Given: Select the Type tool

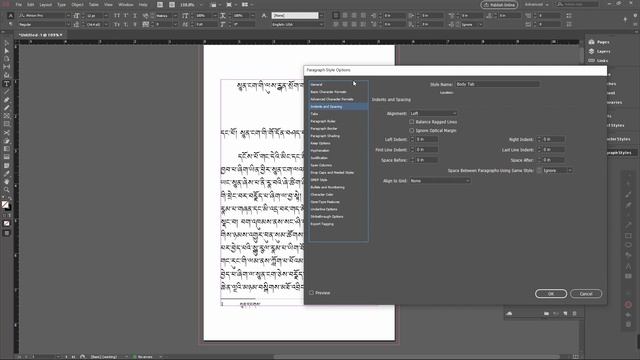Looking at the screenshot, I should (7, 84).
